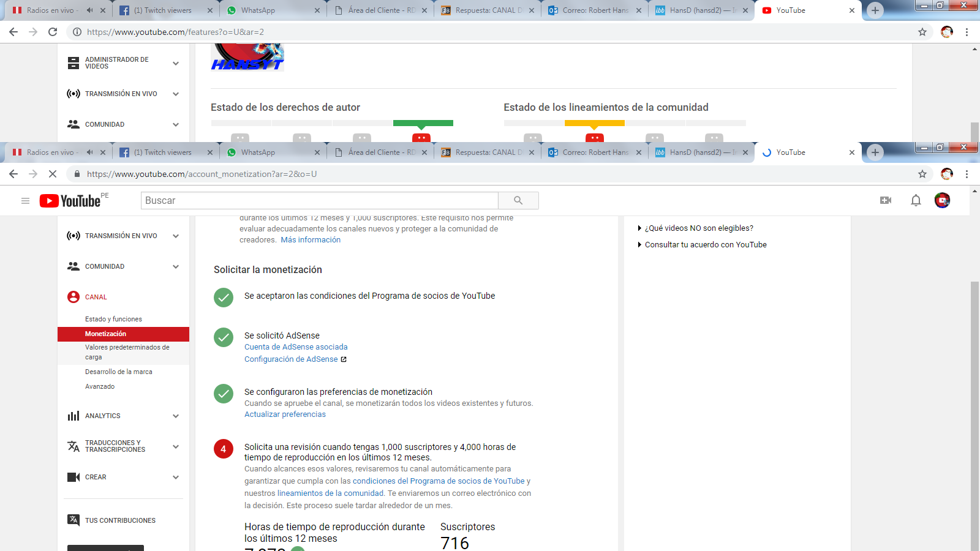
Task: Expand Traducciones y Transcripciones section
Action: click(x=176, y=446)
